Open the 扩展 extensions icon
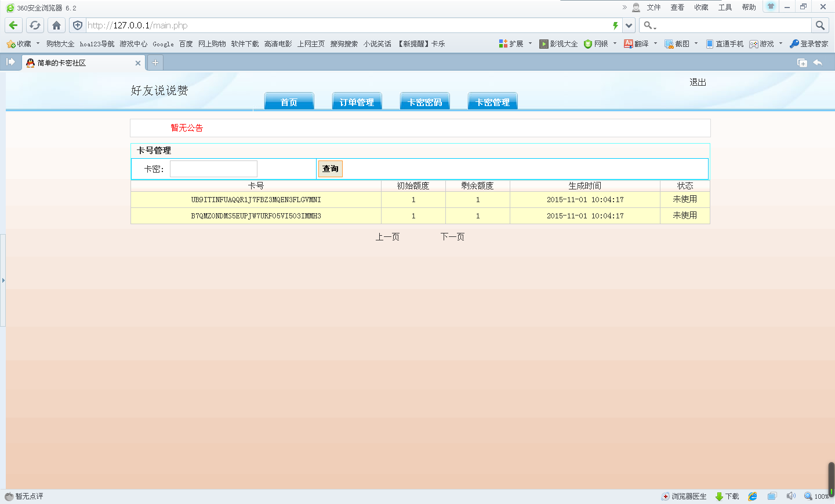This screenshot has width=835, height=504. pos(503,44)
